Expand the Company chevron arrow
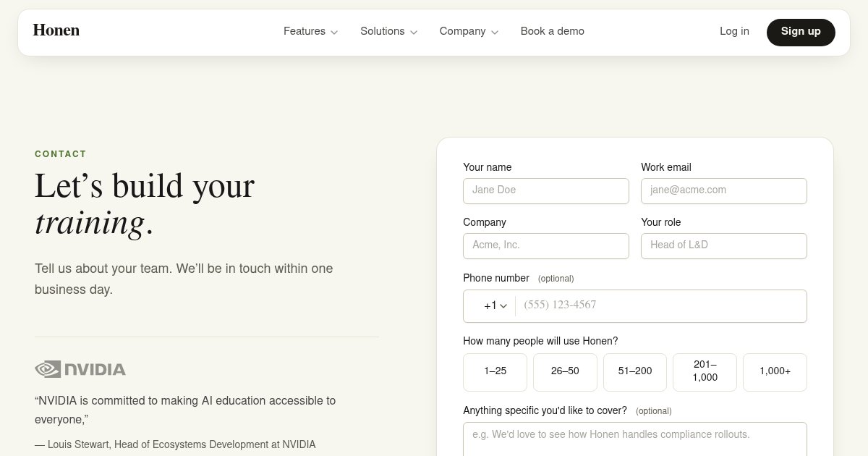 (495, 32)
